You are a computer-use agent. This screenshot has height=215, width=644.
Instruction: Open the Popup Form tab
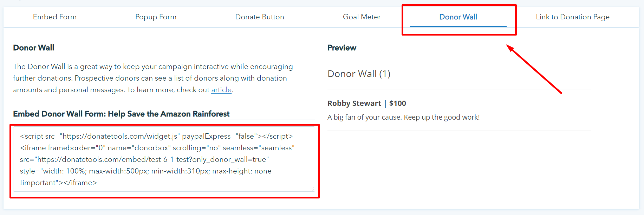click(x=156, y=17)
